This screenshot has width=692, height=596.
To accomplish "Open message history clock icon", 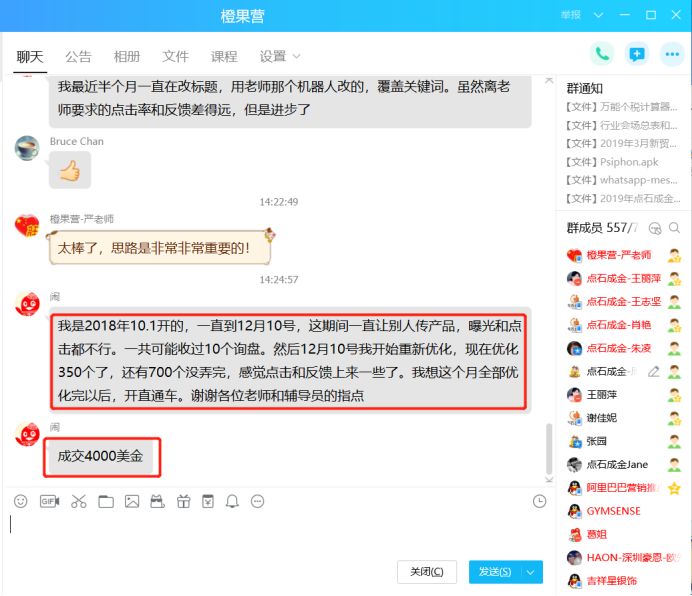I will click(539, 501).
